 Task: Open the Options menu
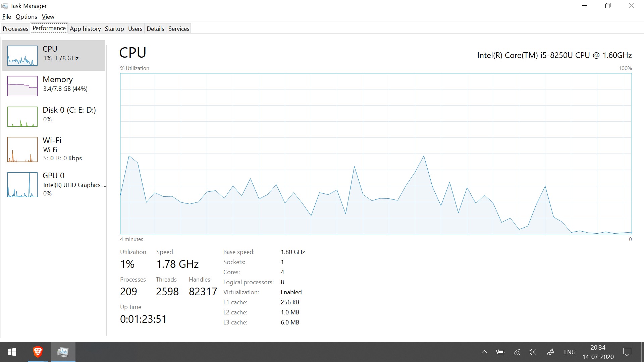pyautogui.click(x=26, y=16)
